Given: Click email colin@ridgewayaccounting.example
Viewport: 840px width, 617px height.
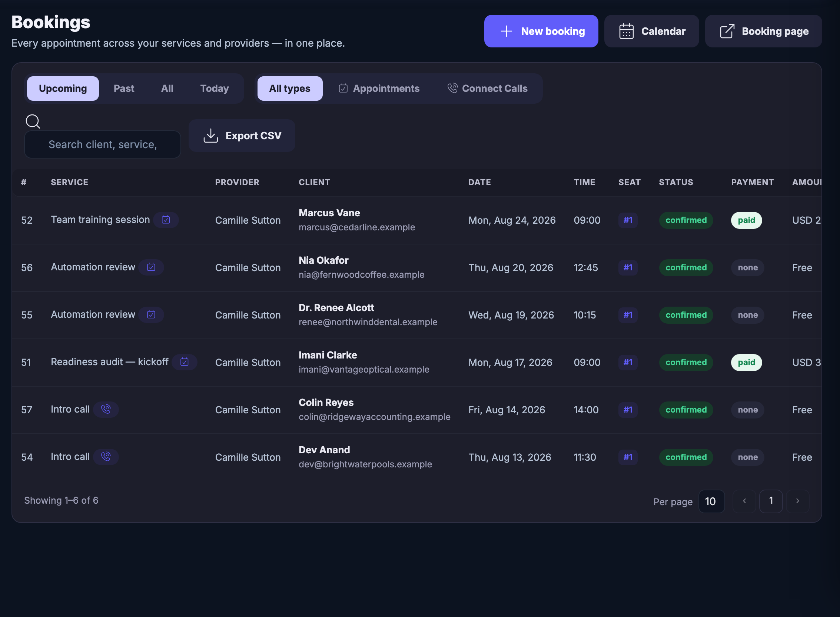Looking at the screenshot, I should [374, 417].
